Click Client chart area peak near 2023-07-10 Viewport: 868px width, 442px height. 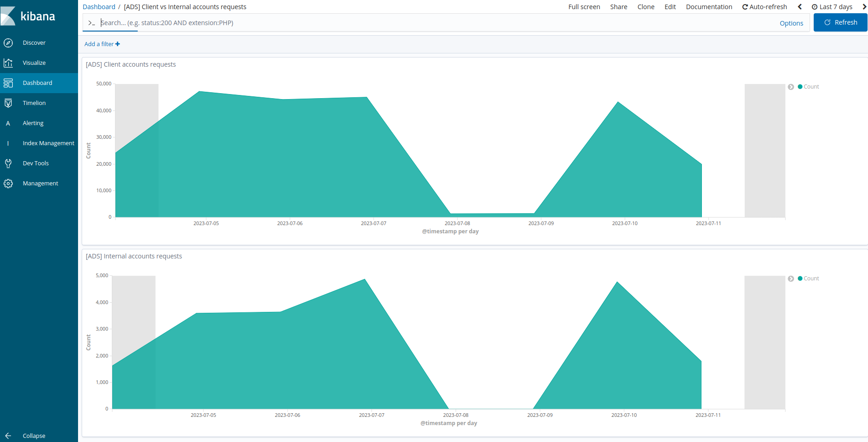click(x=618, y=103)
